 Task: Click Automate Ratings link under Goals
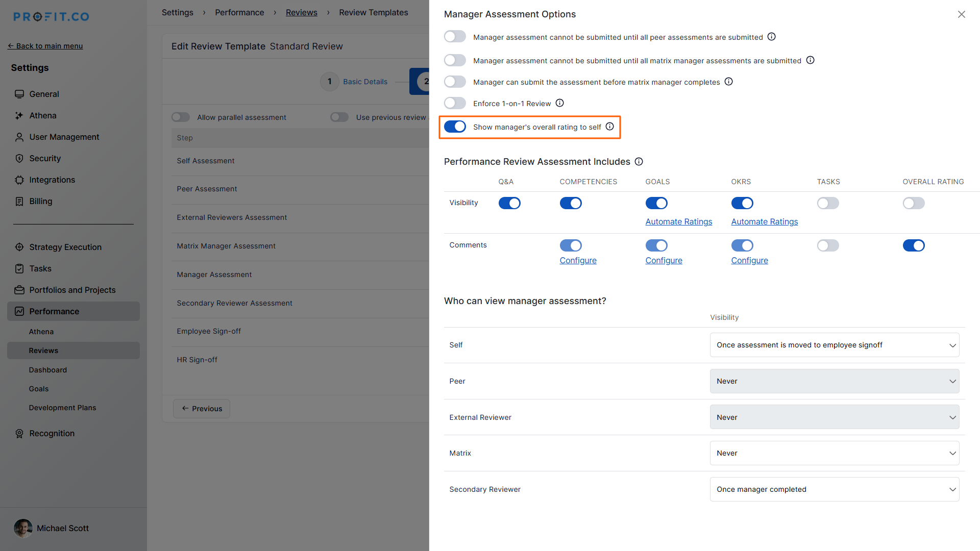coord(678,221)
